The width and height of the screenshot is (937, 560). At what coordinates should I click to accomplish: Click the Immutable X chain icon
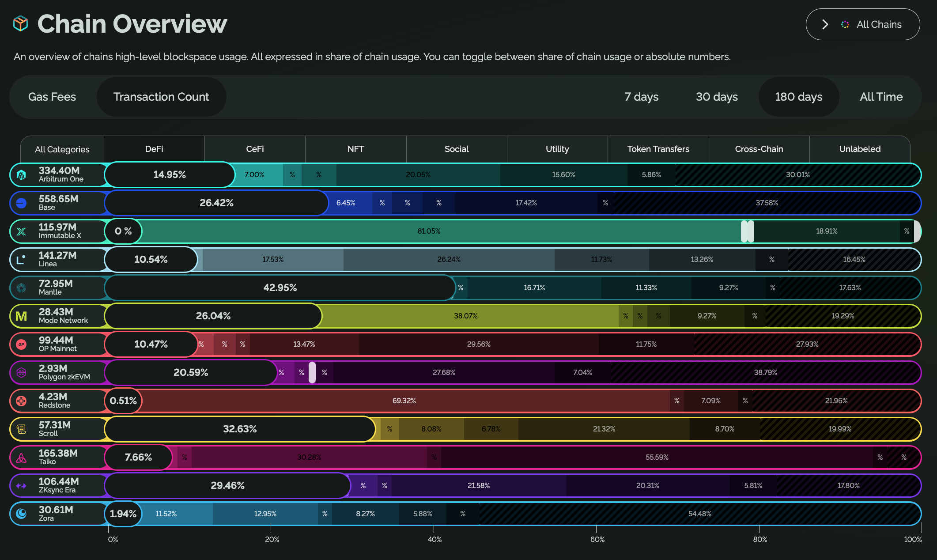tap(21, 231)
